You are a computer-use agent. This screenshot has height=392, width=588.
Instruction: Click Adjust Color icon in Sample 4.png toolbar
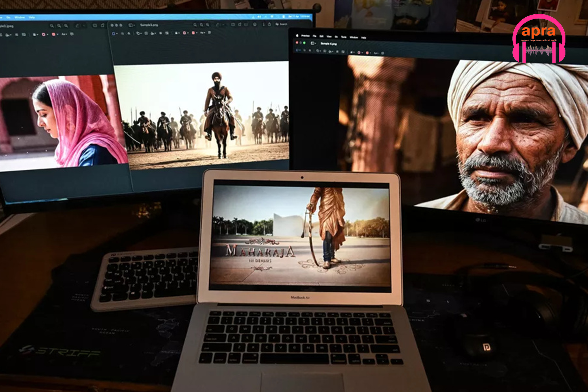pyautogui.click(x=343, y=52)
